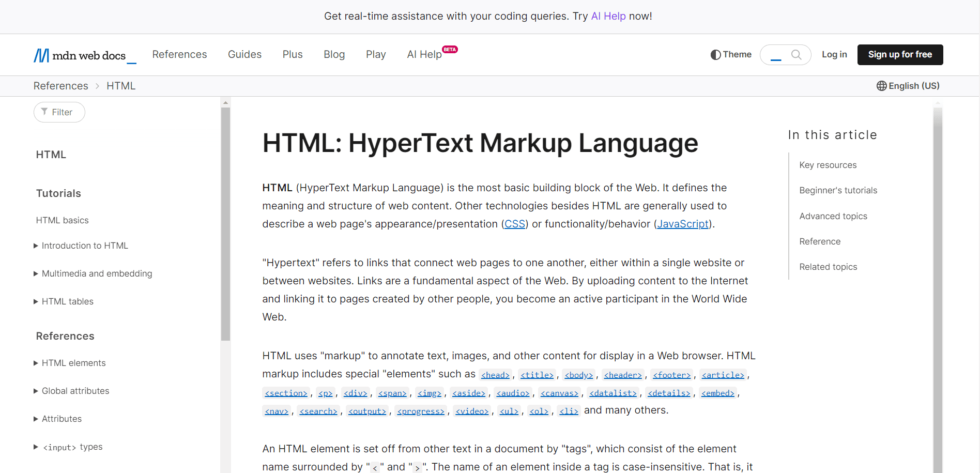Click the BETA badge on AI Help
The height and width of the screenshot is (473, 980).
pyautogui.click(x=450, y=50)
